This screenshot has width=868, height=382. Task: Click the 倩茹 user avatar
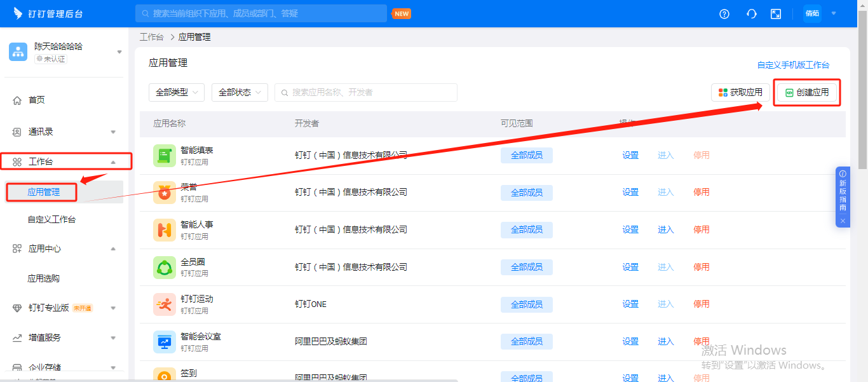812,13
